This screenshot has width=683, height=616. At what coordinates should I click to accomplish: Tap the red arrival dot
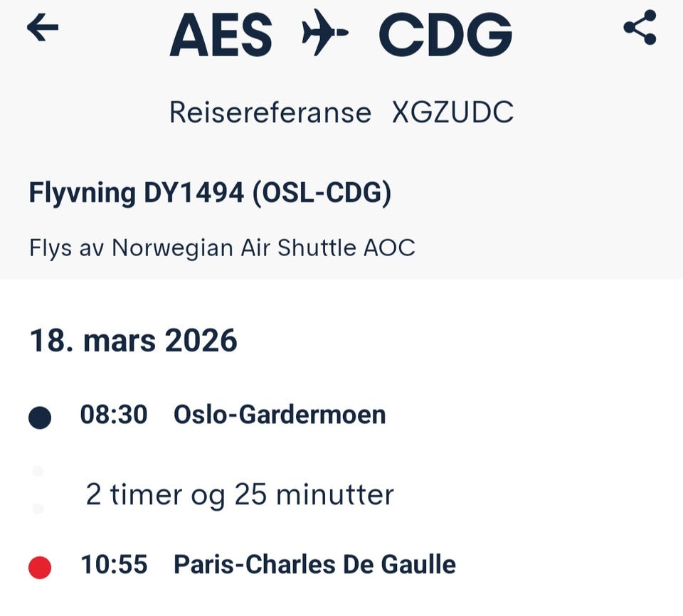(x=40, y=568)
